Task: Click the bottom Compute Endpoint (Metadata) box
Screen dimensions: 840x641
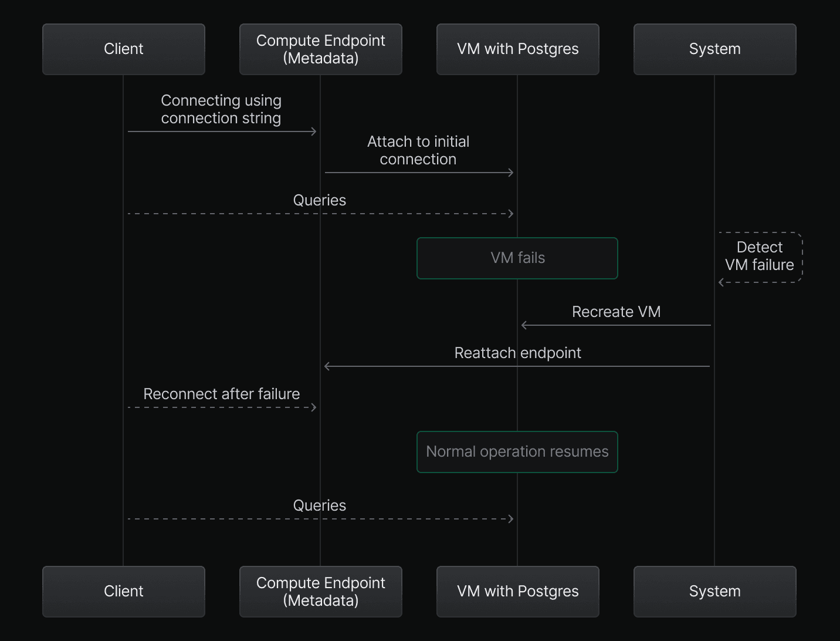Action: [x=320, y=591]
